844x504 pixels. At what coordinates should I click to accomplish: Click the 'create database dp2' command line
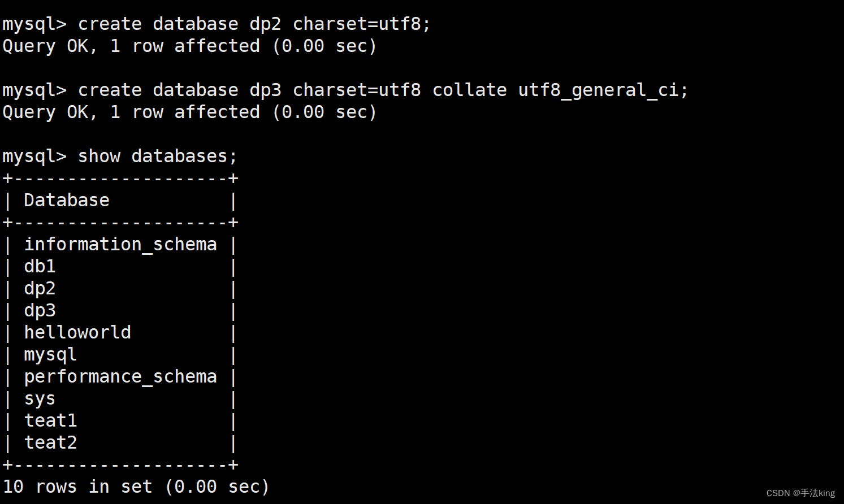point(217,24)
